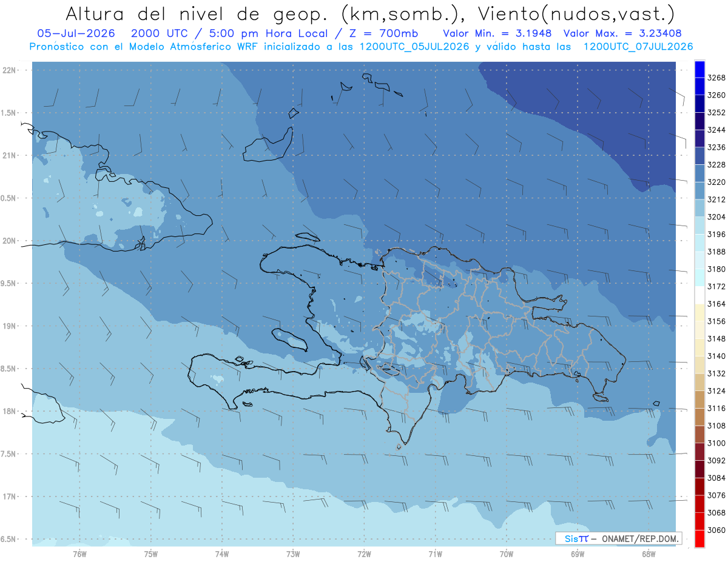
Task: Click the '0.5N' latitude label
Action: point(9,198)
